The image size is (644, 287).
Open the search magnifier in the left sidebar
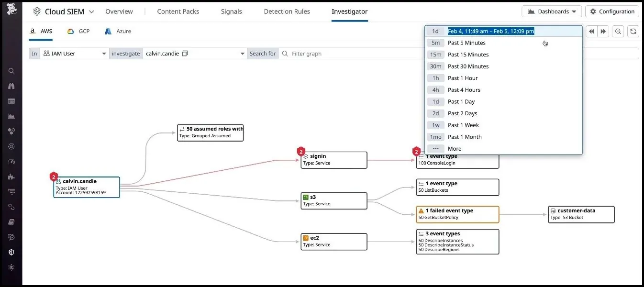point(11,71)
